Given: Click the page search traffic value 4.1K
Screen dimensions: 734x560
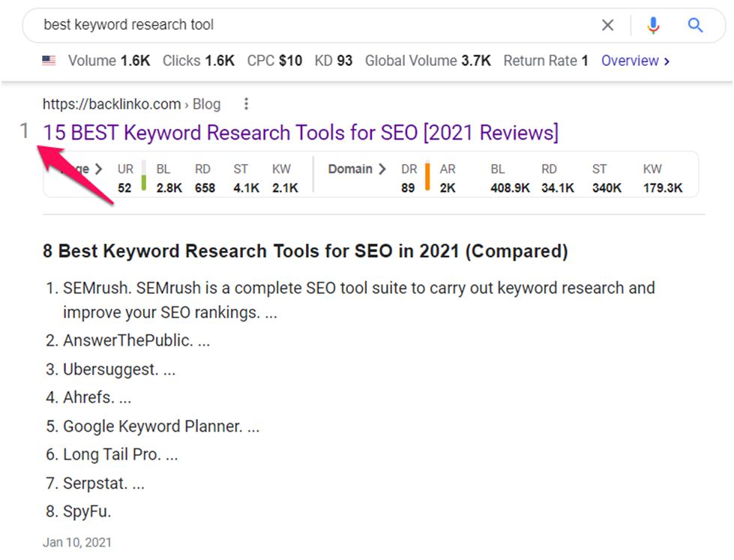Looking at the screenshot, I should [x=246, y=187].
